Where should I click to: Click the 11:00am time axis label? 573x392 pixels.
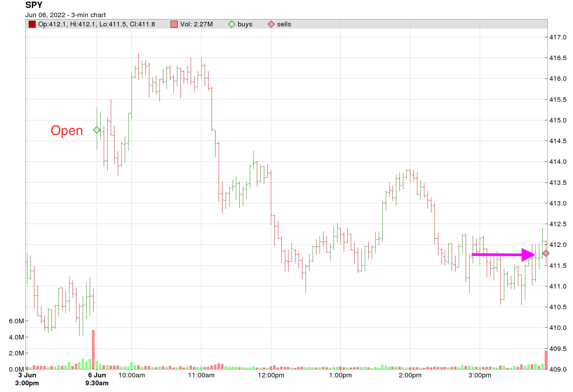coord(201,375)
